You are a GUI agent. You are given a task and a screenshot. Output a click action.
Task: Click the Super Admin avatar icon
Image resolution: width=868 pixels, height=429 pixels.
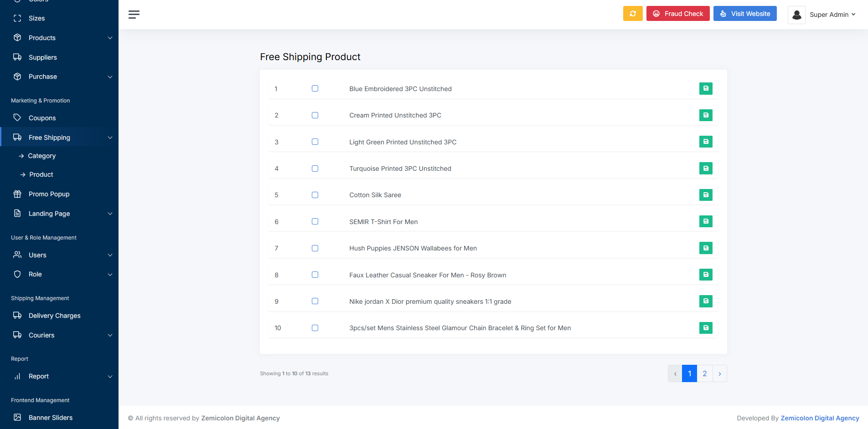tap(796, 15)
